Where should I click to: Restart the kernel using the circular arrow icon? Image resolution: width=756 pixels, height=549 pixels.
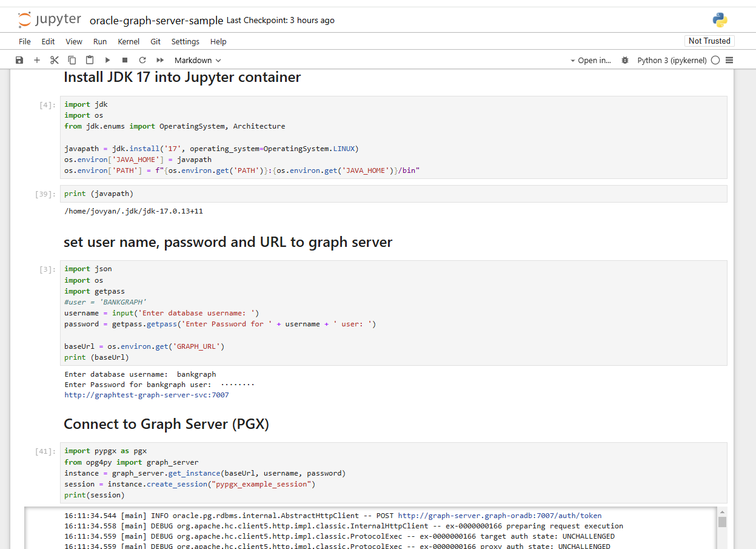(x=142, y=60)
